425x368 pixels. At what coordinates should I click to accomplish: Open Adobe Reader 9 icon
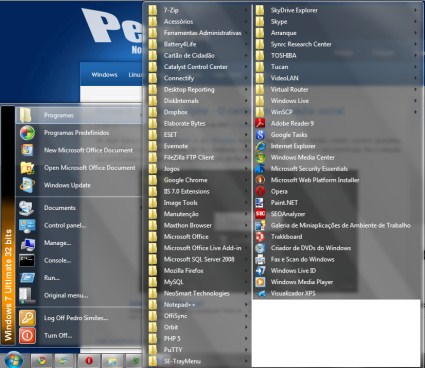coord(260,123)
